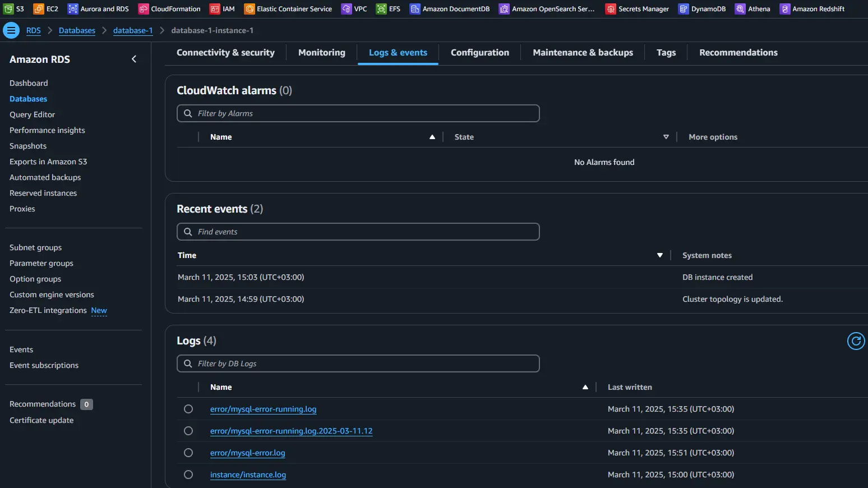Image resolution: width=868 pixels, height=488 pixels.
Task: Open the S3 service shortcut icon
Action: [8, 9]
